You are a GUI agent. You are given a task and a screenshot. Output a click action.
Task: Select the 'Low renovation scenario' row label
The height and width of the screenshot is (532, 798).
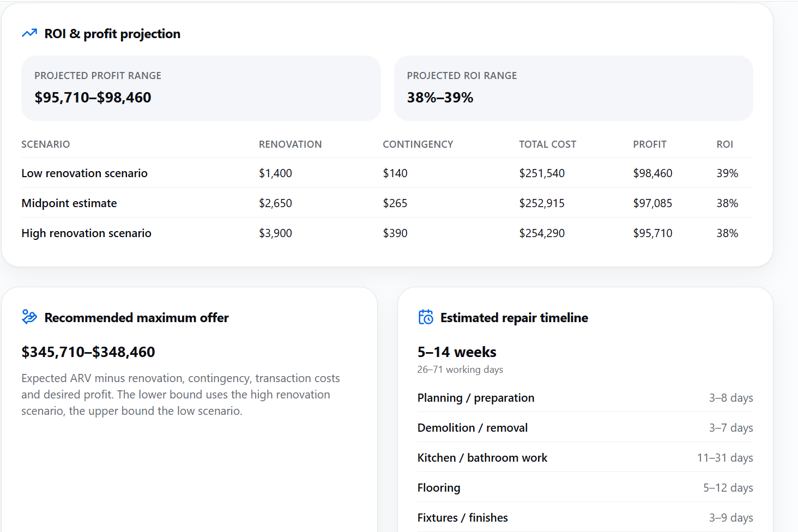84,173
